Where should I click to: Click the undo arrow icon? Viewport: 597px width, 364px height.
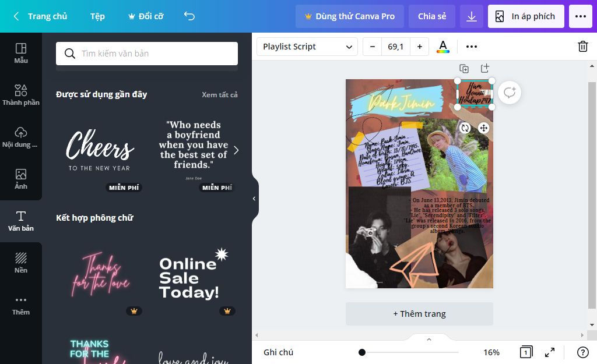pos(189,16)
